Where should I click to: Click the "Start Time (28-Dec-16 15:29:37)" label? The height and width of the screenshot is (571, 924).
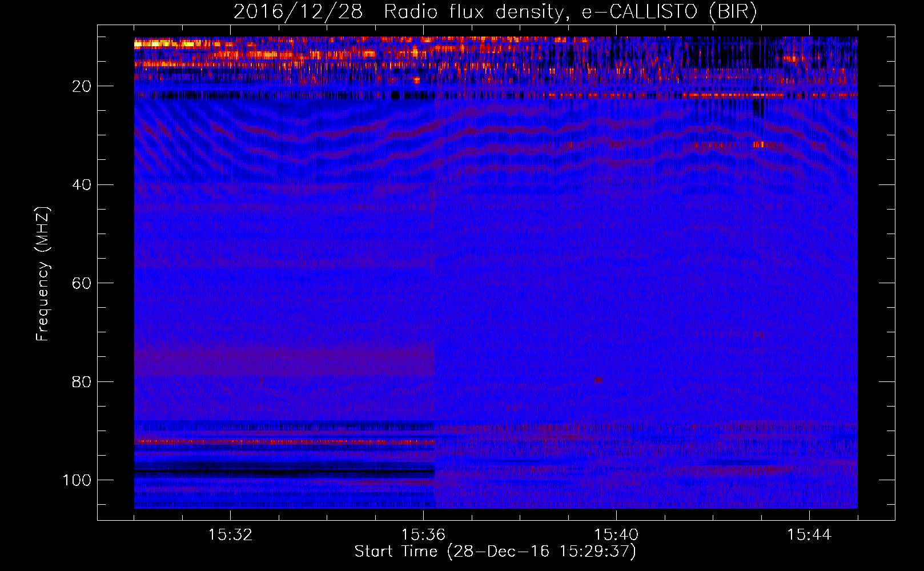[x=495, y=552]
